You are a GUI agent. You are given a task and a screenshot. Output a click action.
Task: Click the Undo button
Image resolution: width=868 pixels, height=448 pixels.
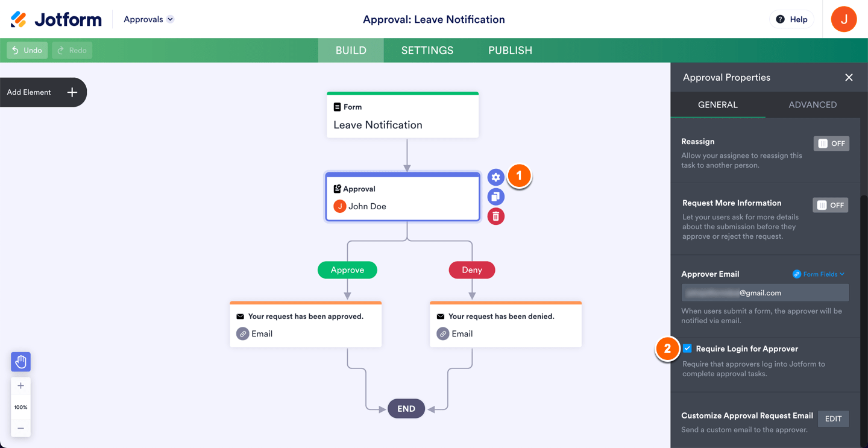(27, 51)
